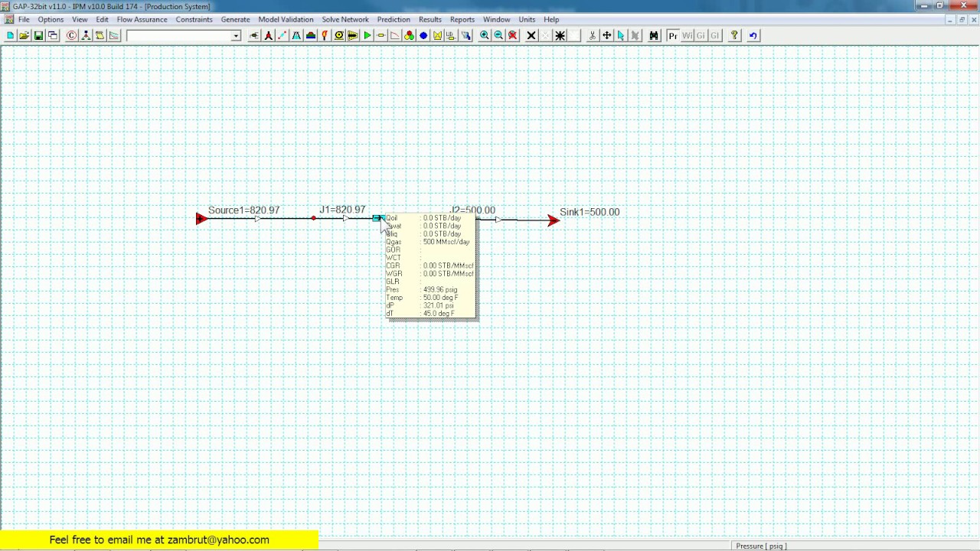Click the scroll-shaped toolbar icon

coord(100,35)
